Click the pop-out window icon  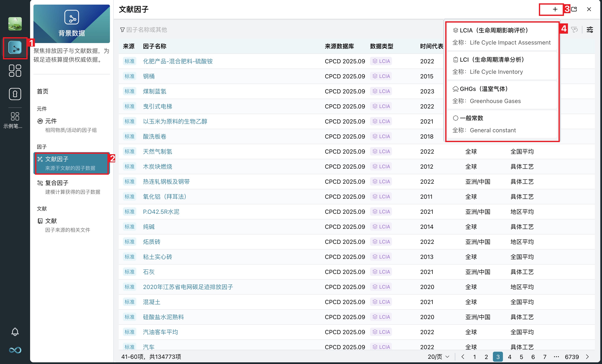(x=574, y=9)
